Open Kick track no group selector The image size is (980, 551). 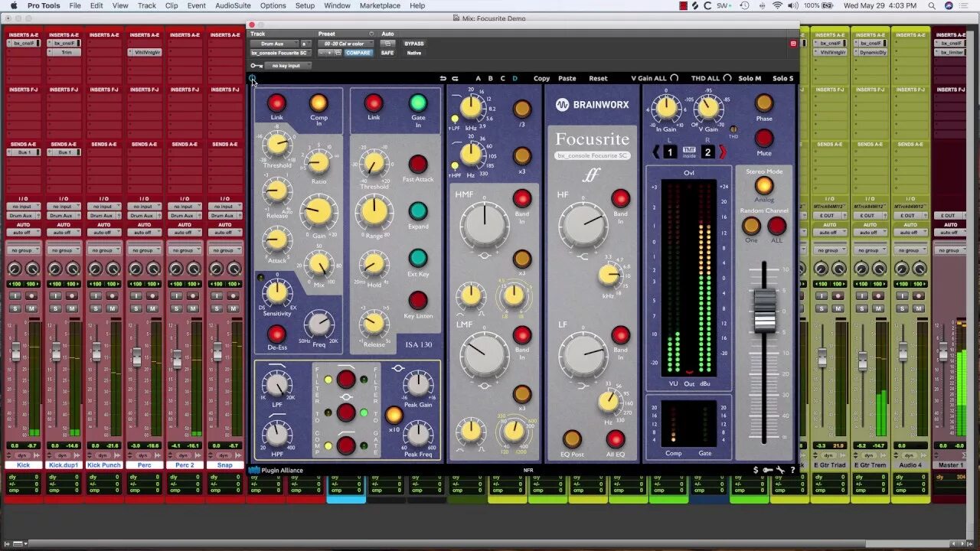point(24,250)
